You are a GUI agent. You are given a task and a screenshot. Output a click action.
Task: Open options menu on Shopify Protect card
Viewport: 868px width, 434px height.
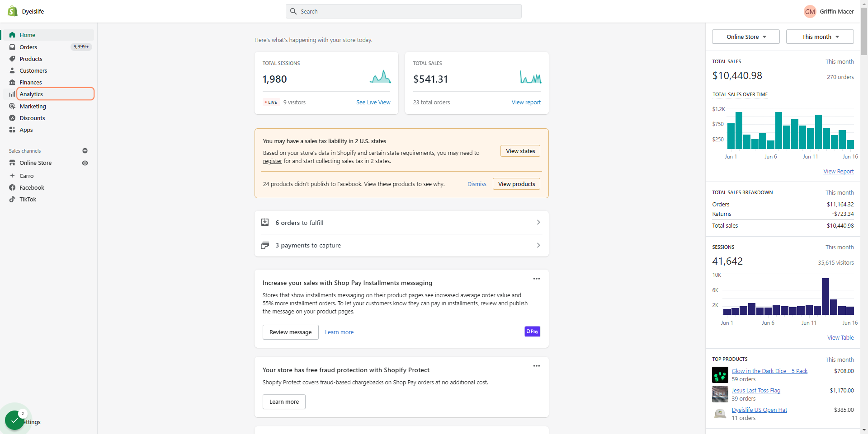click(x=537, y=366)
